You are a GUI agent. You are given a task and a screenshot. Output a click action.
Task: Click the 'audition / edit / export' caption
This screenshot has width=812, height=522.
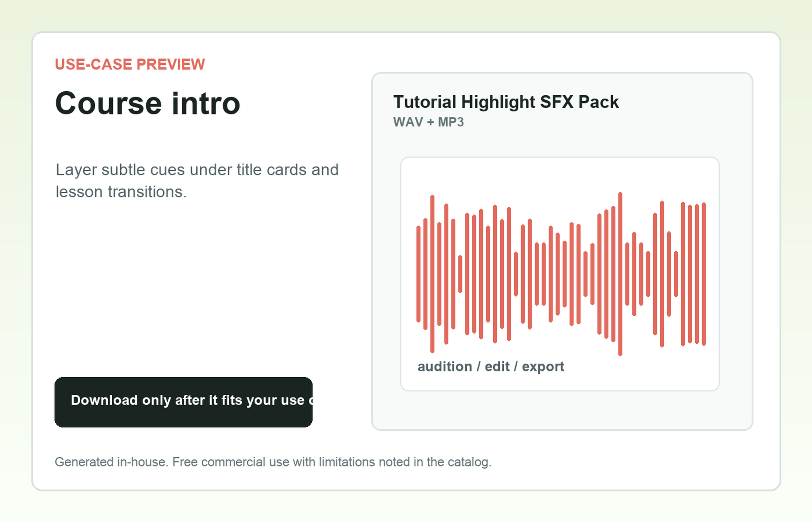pyautogui.click(x=491, y=367)
